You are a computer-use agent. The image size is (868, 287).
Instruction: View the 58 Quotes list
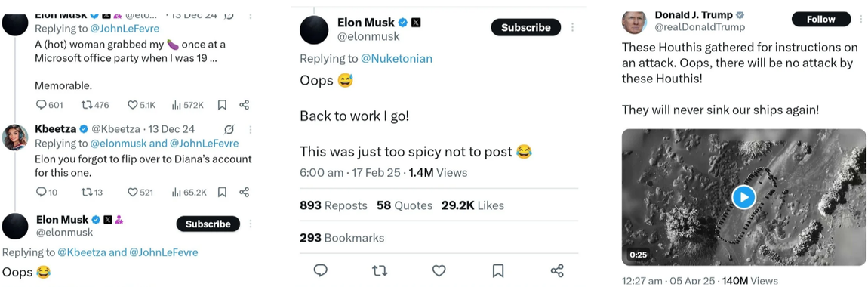[x=405, y=205]
